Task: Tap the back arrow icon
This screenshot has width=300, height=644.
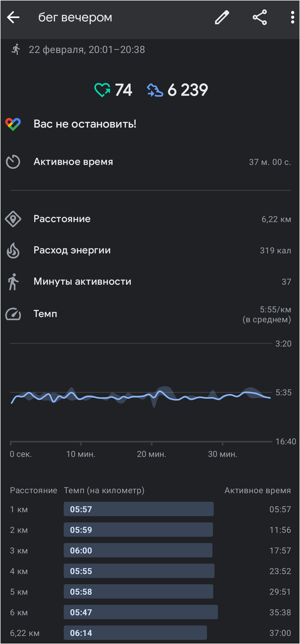Action: point(13,17)
